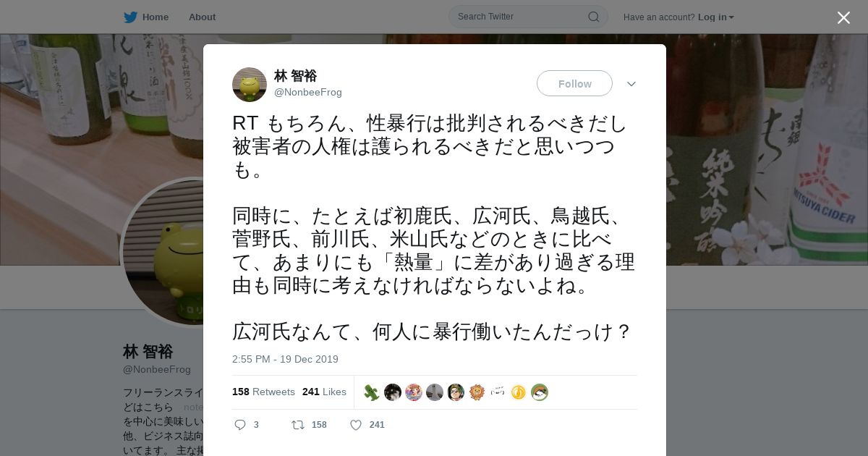868x456 pixels.
Task: Open the About menu item
Action: tap(202, 17)
